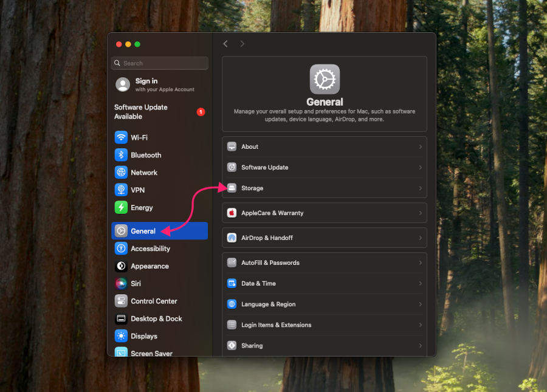Open Software Update row chevron
This screenshot has width=547, height=392.
(x=421, y=167)
